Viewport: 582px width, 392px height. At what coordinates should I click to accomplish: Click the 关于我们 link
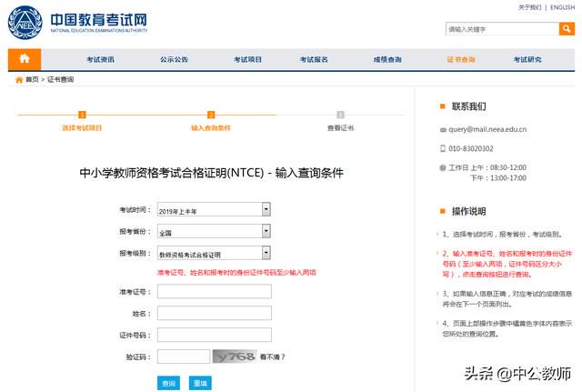coord(529,7)
